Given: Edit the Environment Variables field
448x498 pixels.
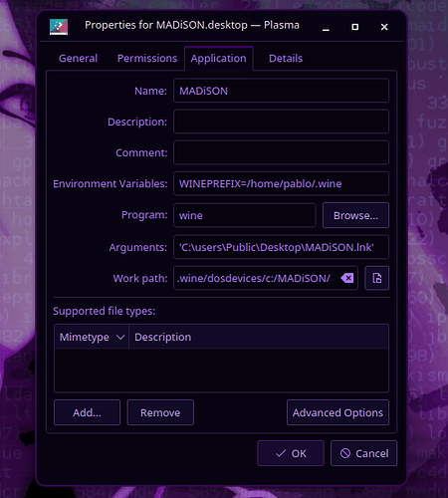Looking at the screenshot, I should coord(281,183).
